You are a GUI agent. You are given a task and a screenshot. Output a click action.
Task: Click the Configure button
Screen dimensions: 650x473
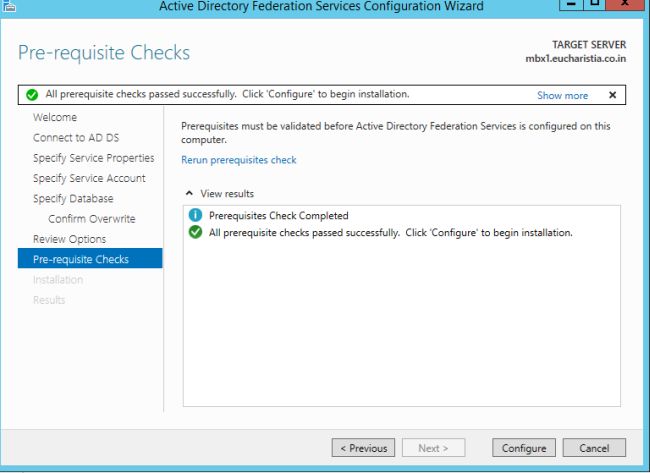pos(524,448)
